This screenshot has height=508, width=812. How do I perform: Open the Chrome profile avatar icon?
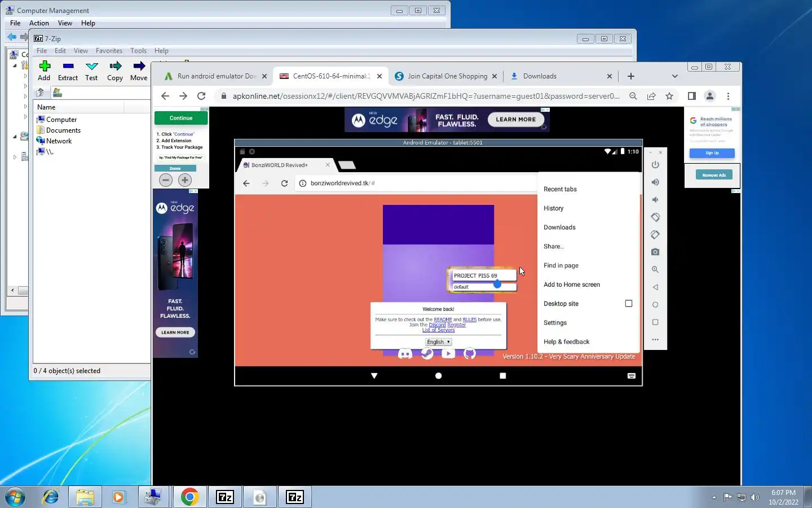click(710, 96)
